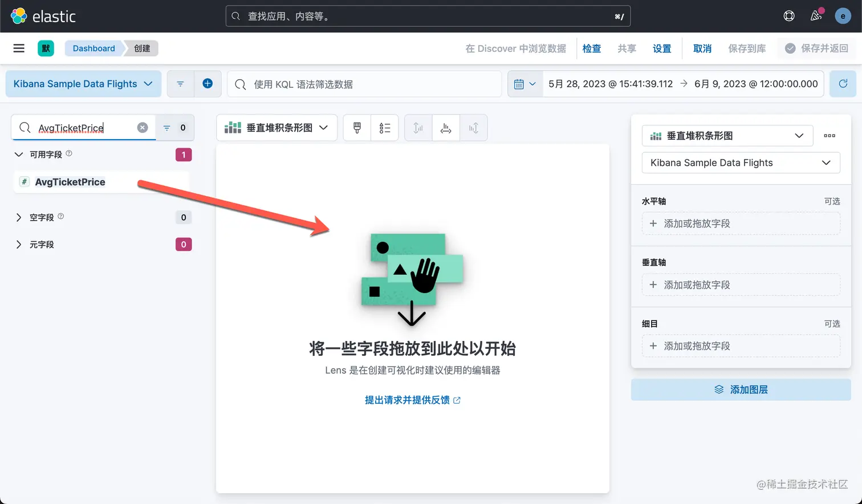Refresh the query with the refresh button
862x504 pixels.
click(843, 84)
